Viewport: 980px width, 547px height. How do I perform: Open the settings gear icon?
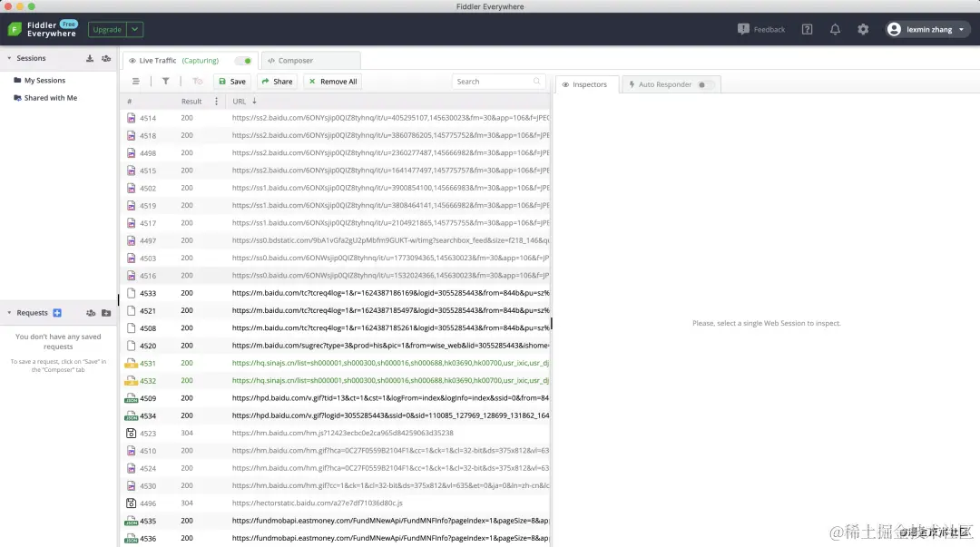click(x=863, y=29)
